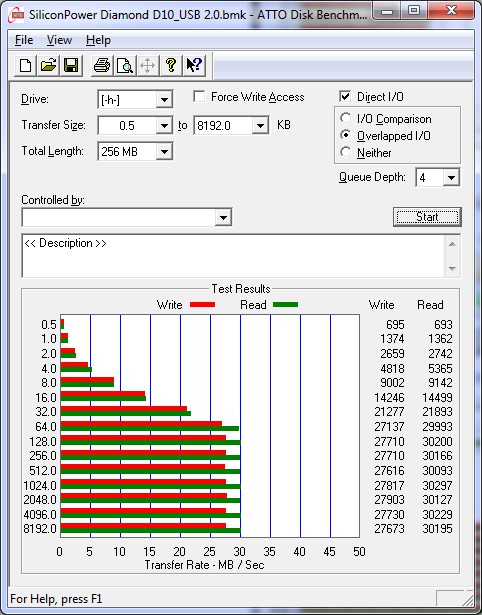Print results using the printer icon

[102, 66]
